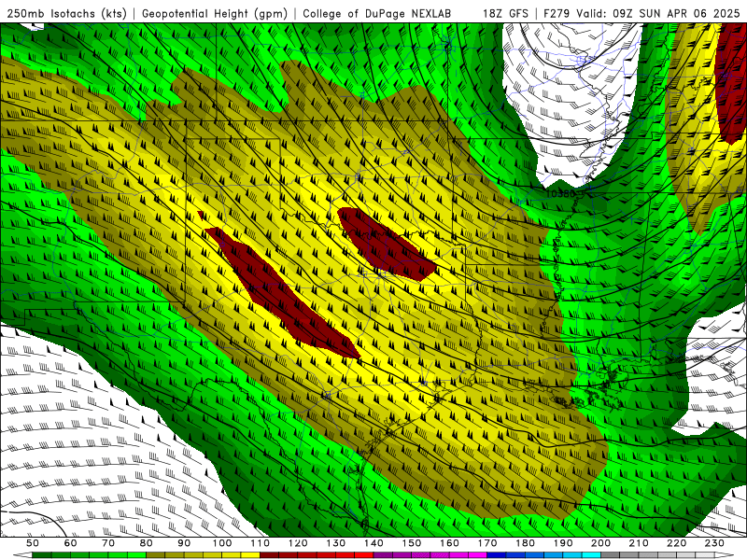Select bright red swatch just left of 140
The image size is (747, 560).
(x=364, y=555)
